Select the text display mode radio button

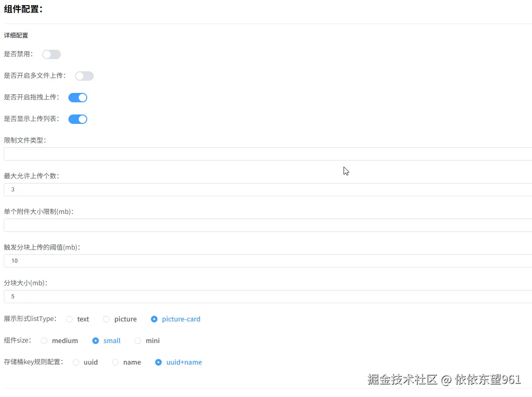point(69,319)
